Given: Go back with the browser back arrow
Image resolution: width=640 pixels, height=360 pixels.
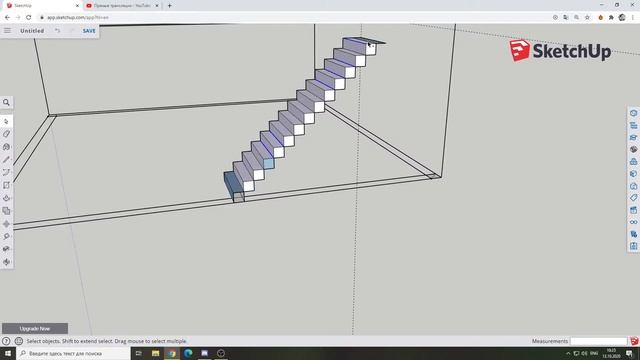Looking at the screenshot, I should pos(7,18).
